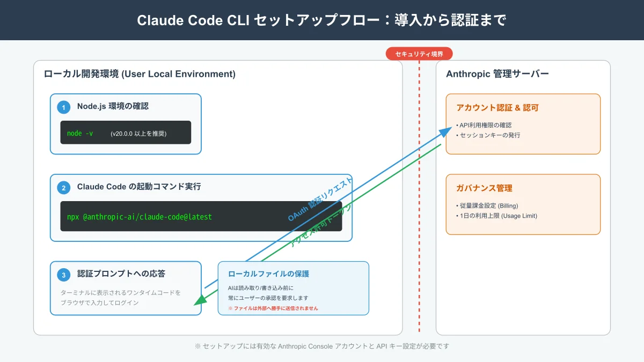Viewport: 644px width, 362px height.
Task: Click the ローカル開発環境 (User Local Environment) heading
Action: point(140,74)
